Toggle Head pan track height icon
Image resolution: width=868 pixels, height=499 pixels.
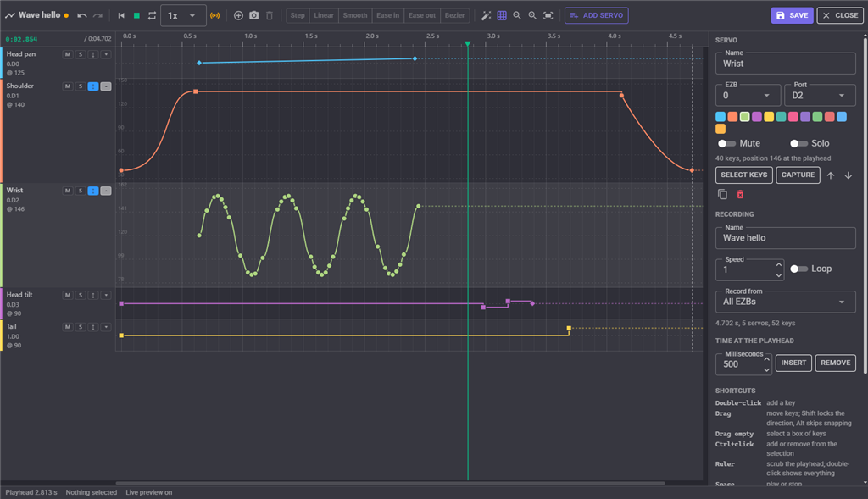93,54
